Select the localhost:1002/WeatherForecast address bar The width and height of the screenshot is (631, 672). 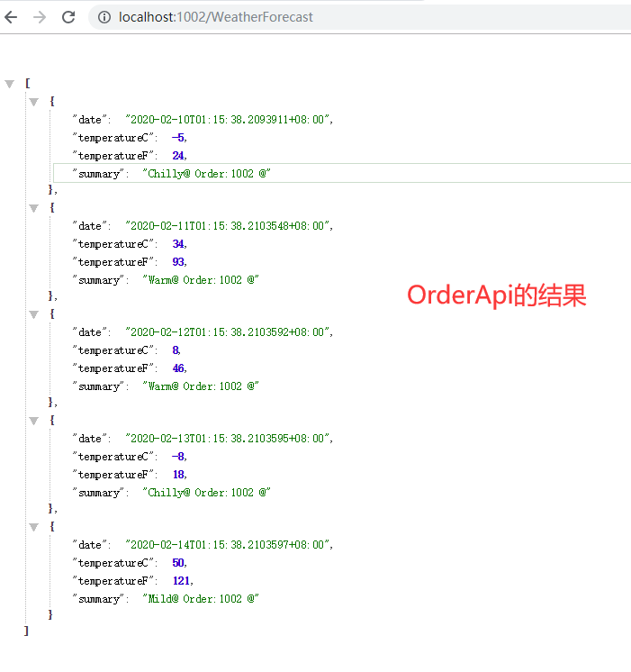(360, 17)
